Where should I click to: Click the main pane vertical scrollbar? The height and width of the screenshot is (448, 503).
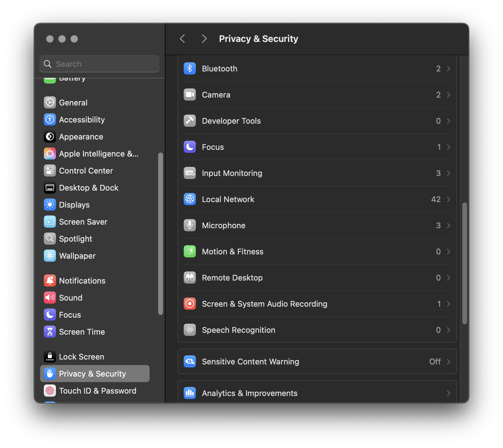coord(464,264)
